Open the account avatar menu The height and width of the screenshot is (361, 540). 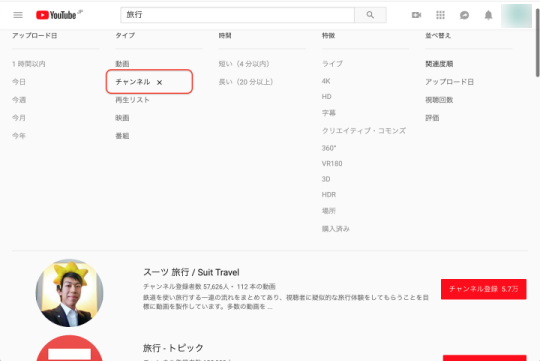click(516, 16)
